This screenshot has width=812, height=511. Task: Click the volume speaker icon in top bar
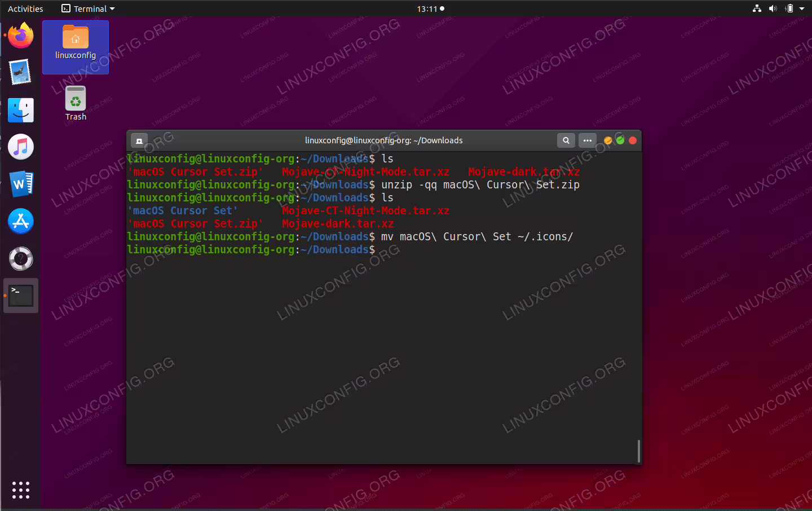[773, 8]
